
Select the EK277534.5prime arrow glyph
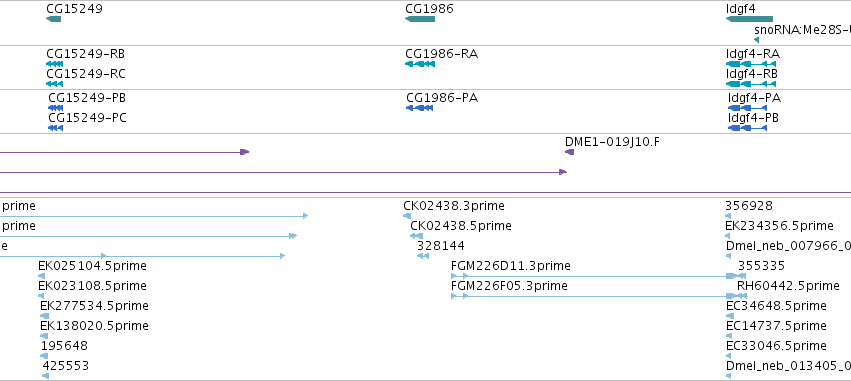pyautogui.click(x=45, y=316)
